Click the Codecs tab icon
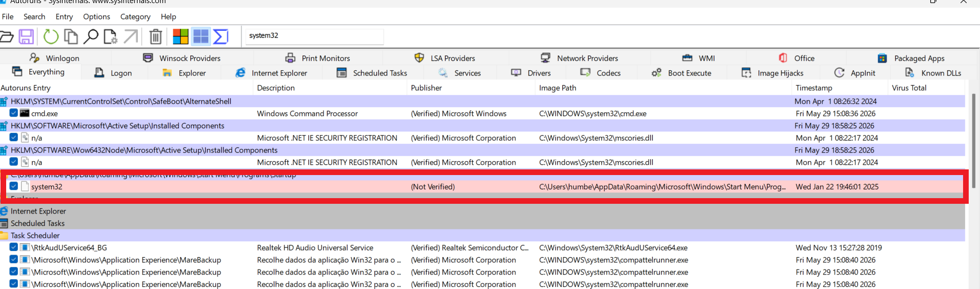This screenshot has width=980, height=289. [585, 72]
